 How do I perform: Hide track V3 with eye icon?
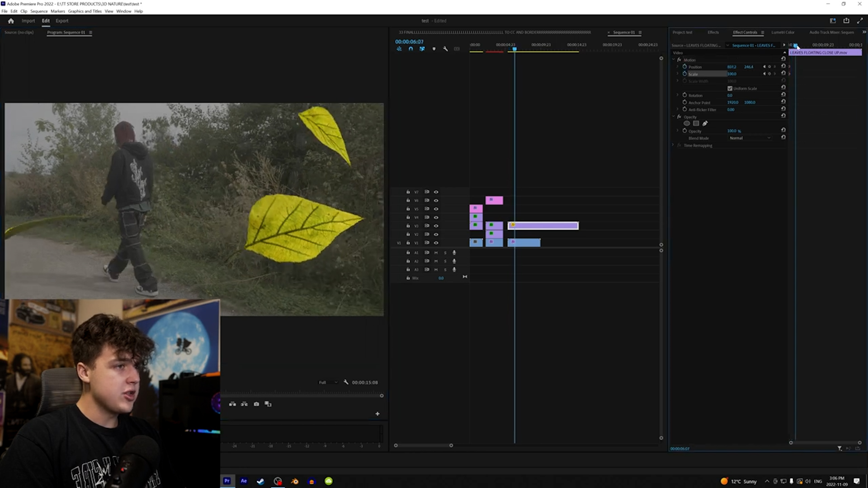pyautogui.click(x=436, y=226)
